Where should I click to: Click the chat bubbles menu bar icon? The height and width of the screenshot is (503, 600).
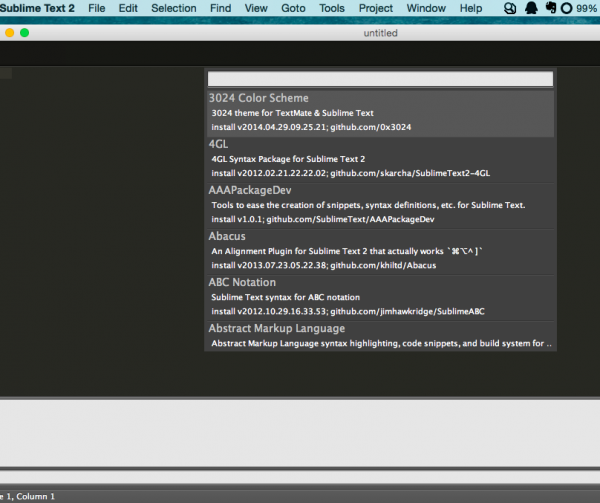point(510,8)
